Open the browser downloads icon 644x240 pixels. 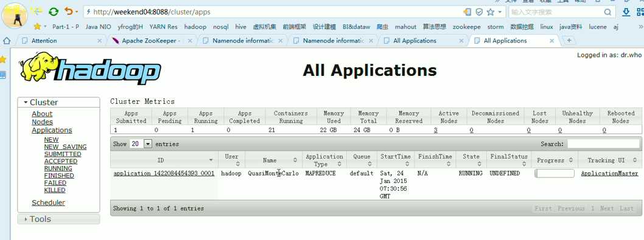point(626,12)
